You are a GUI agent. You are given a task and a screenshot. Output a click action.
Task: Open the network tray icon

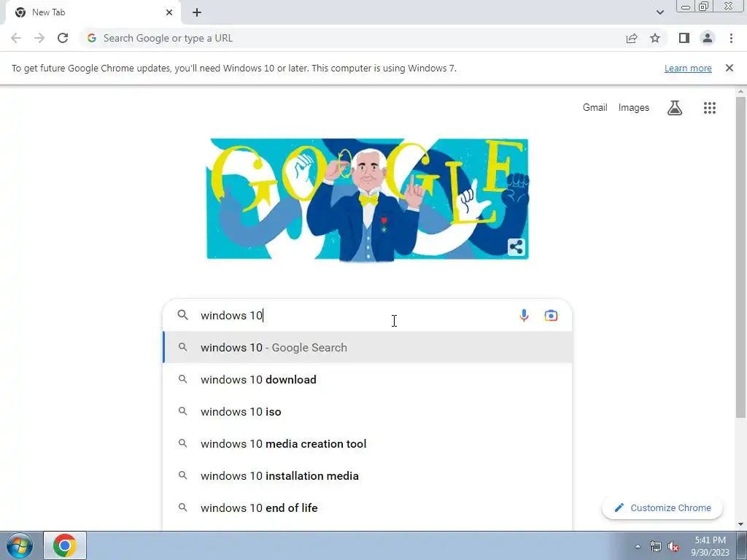pos(656,546)
